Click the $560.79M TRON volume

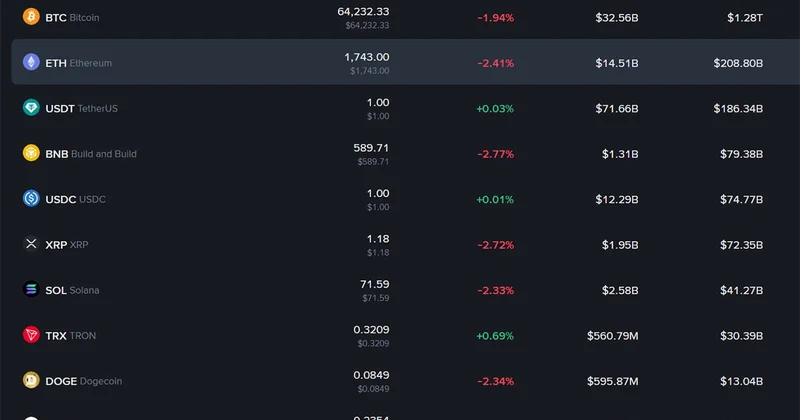(x=613, y=336)
